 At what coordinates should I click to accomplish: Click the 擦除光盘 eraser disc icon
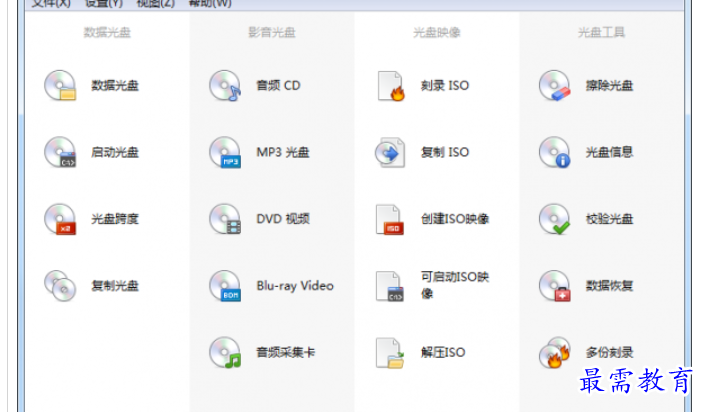coord(555,85)
